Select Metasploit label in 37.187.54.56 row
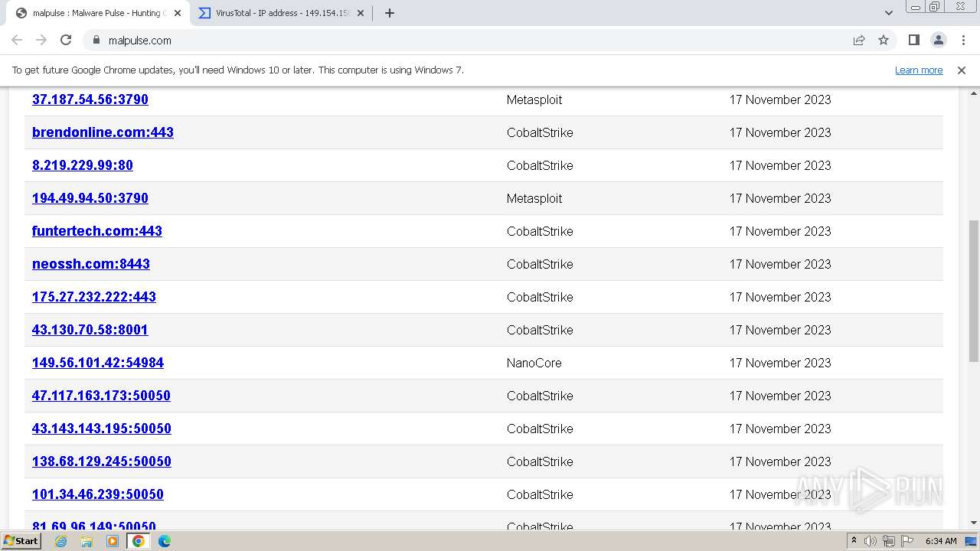This screenshot has width=980, height=551. click(x=534, y=99)
